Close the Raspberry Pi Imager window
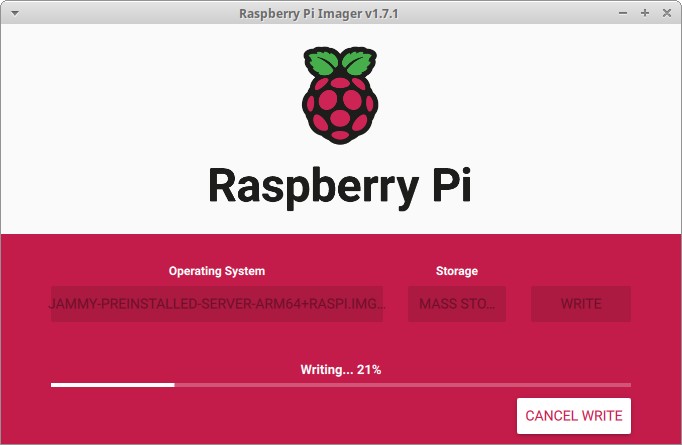682x445 pixels. coord(665,13)
